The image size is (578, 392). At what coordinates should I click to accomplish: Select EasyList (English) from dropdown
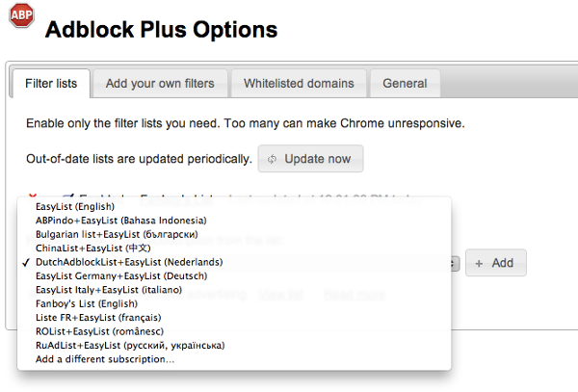coord(75,206)
